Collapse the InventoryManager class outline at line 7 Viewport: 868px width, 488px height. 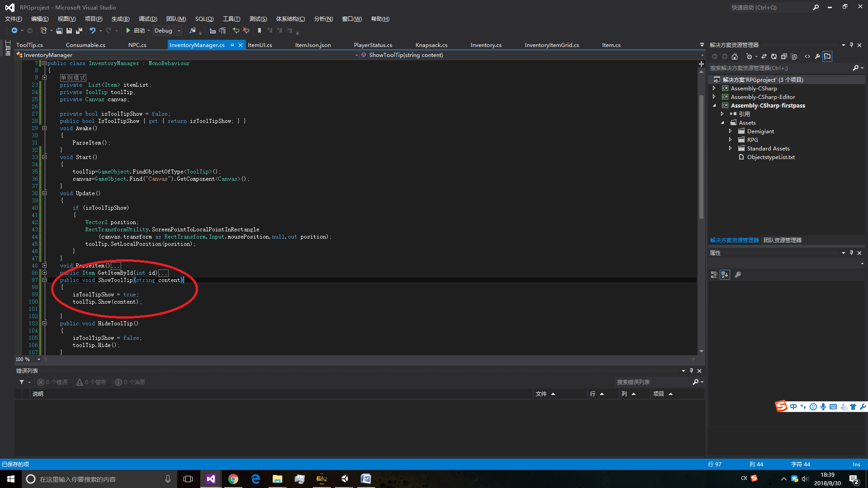pos(44,63)
